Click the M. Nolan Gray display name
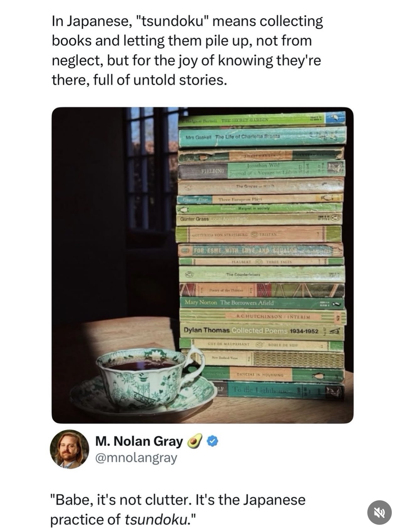The height and width of the screenshot is (532, 405). 139,441
